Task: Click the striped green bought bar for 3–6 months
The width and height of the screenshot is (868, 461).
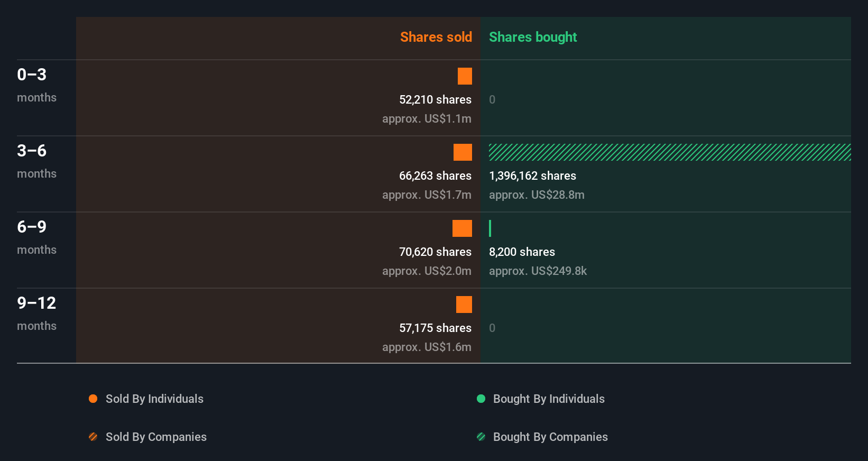Action: click(x=670, y=152)
